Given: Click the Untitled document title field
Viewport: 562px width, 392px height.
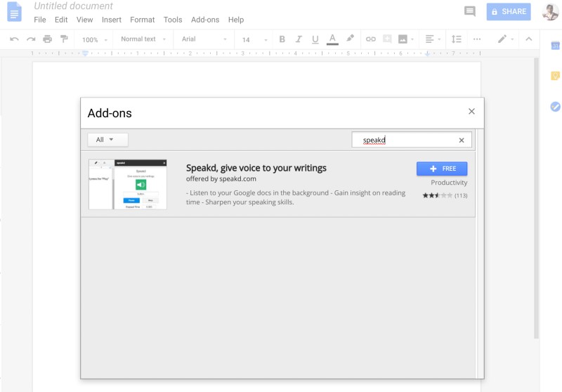Looking at the screenshot, I should click(73, 6).
